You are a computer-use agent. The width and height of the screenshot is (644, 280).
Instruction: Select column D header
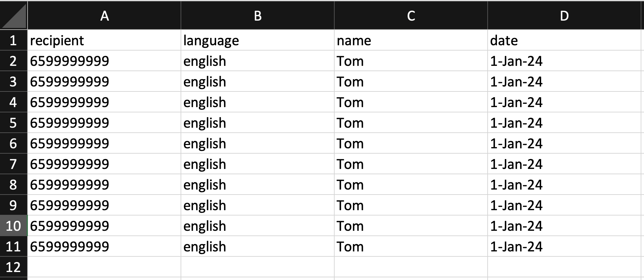pos(564,16)
